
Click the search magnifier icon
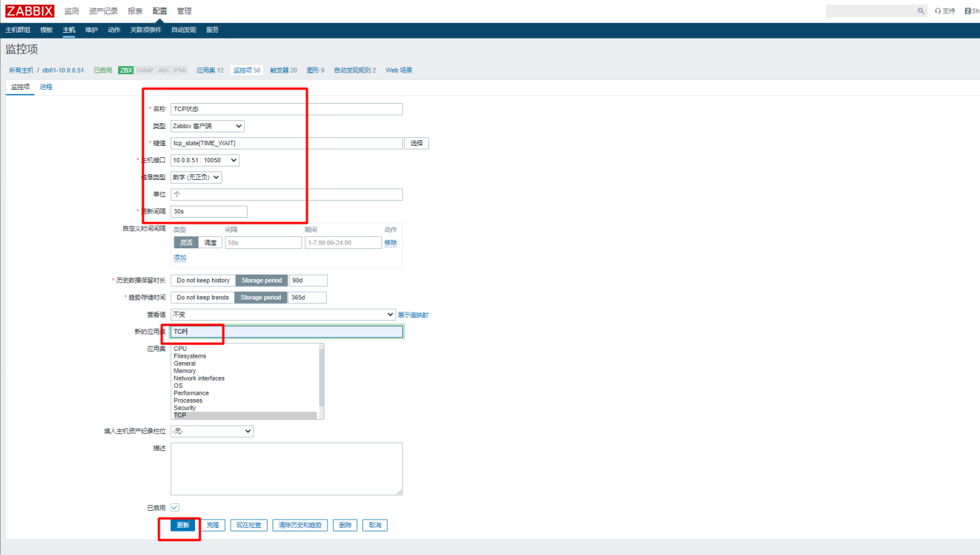920,11
